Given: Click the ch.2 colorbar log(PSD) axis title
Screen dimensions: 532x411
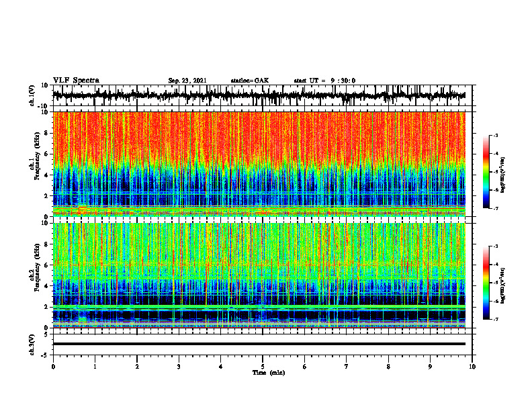Looking at the screenshot, I should click(x=502, y=285).
